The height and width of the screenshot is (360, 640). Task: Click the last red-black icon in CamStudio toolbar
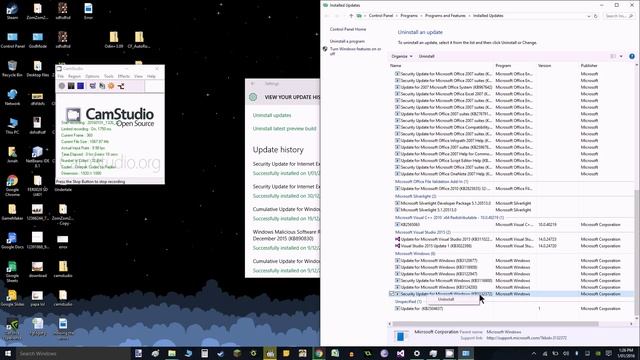(x=121, y=86)
